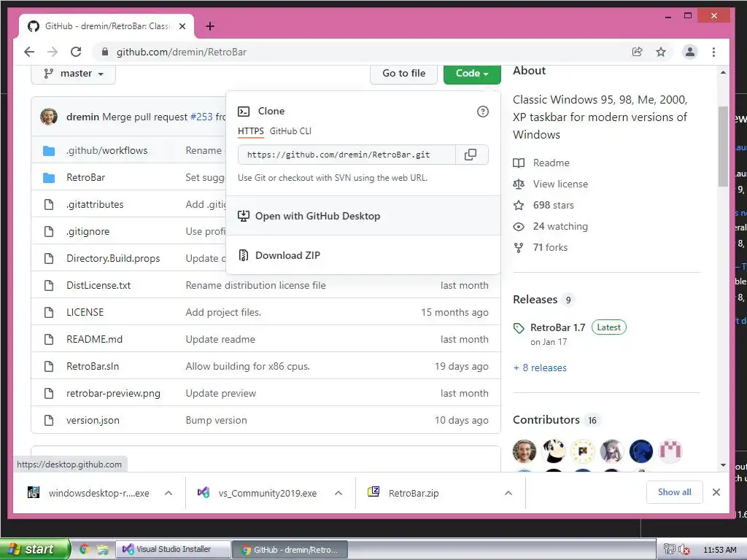Click the clone URL text field
Image resolution: width=747 pixels, height=560 pixels.
coord(347,155)
